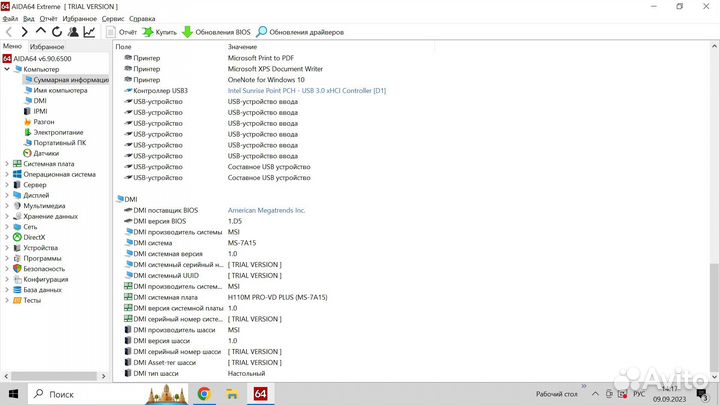Select Тесты in the tree

(28, 300)
